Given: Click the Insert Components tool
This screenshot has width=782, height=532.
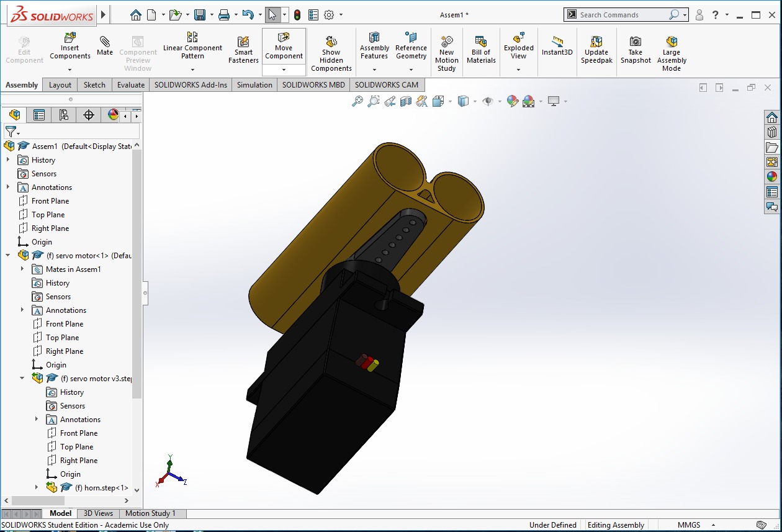Looking at the screenshot, I should [70, 46].
